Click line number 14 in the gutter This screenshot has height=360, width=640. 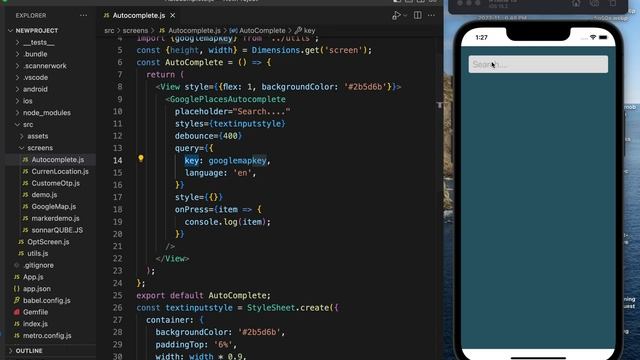(x=118, y=160)
